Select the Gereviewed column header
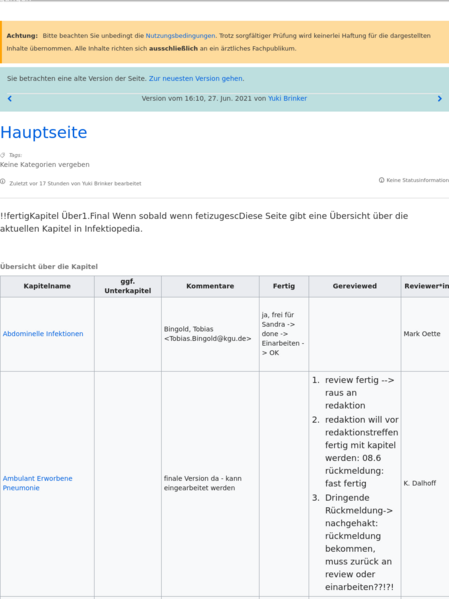 click(x=355, y=286)
